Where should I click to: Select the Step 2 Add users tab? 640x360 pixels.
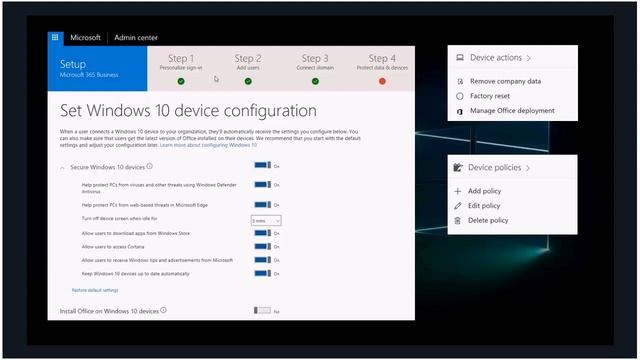(248, 69)
